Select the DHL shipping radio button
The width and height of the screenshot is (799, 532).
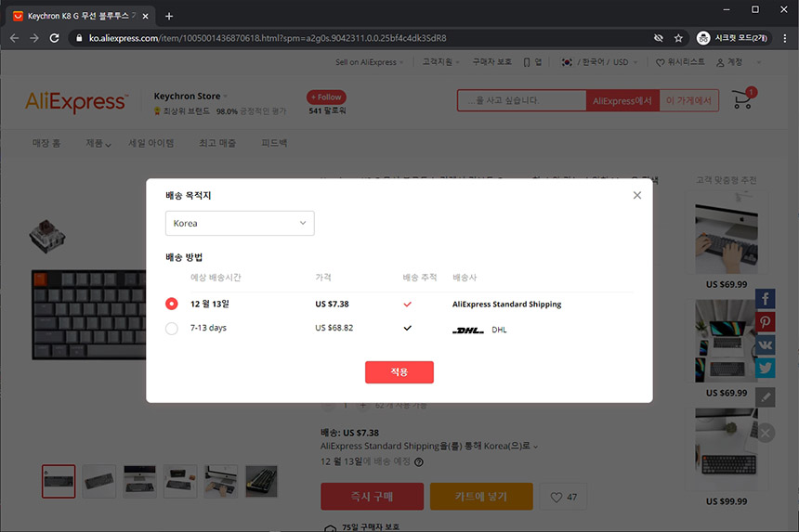[172, 329]
